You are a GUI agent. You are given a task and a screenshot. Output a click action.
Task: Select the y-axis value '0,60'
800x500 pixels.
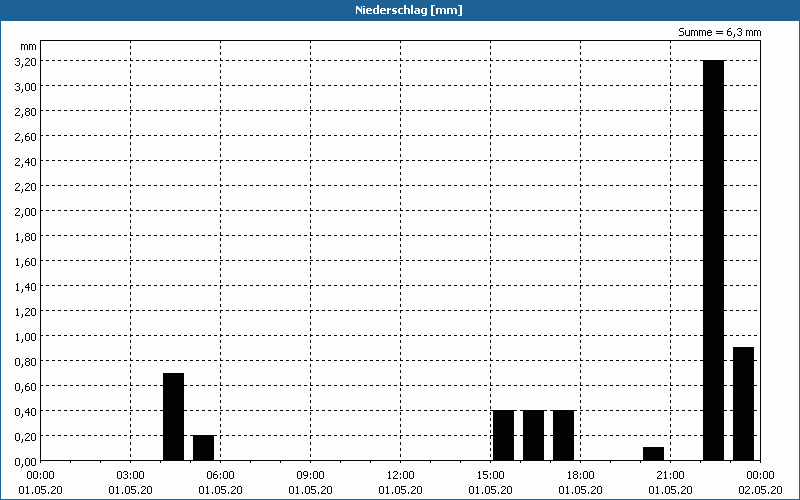click(x=26, y=386)
